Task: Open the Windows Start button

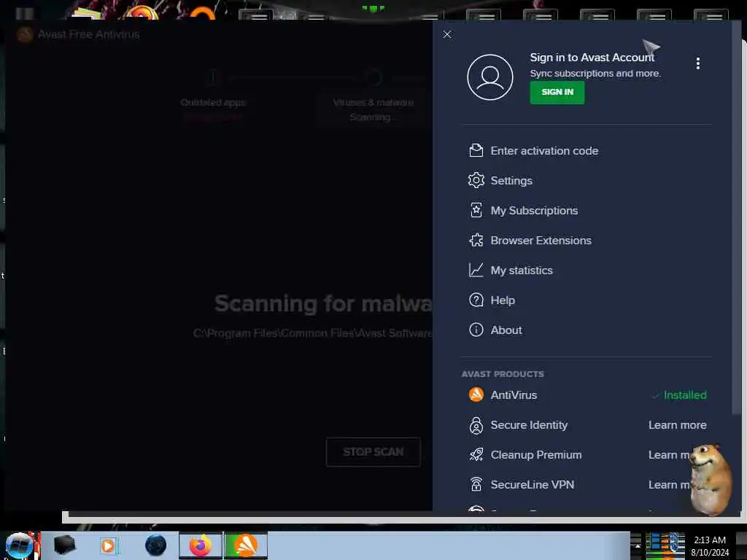Action: click(19, 545)
